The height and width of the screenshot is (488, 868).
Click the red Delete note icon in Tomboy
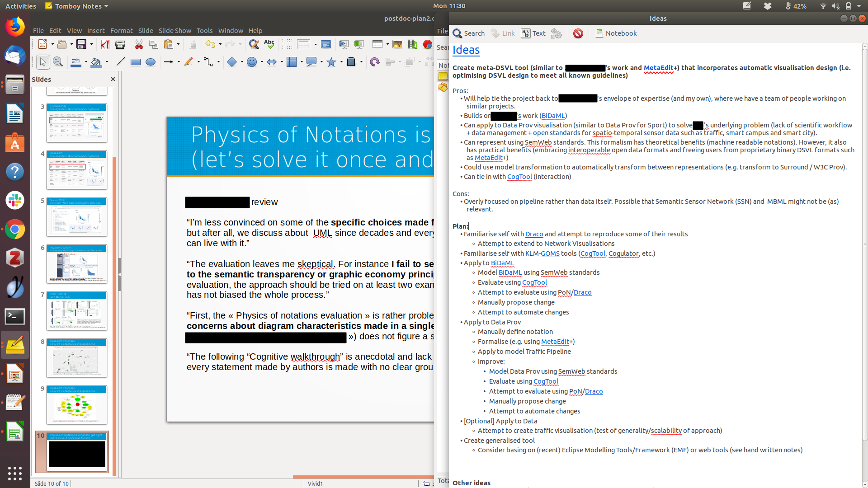click(x=578, y=33)
